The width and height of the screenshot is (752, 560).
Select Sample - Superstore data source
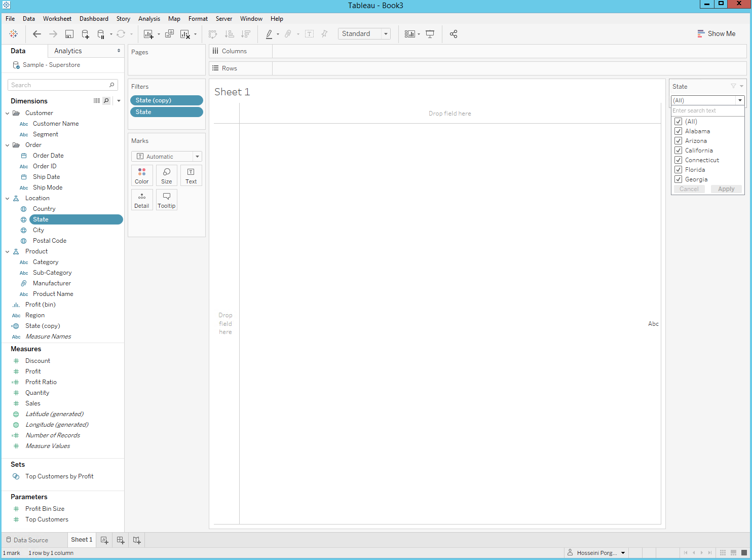[x=51, y=65]
